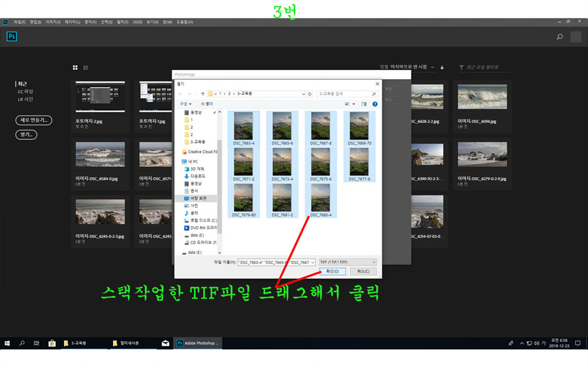
Task: Select 3D 개체 in navigation pane
Action: [x=194, y=169]
